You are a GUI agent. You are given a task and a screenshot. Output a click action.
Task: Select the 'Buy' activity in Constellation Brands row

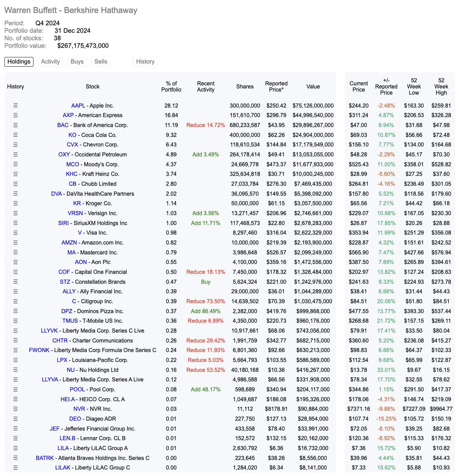click(206, 282)
